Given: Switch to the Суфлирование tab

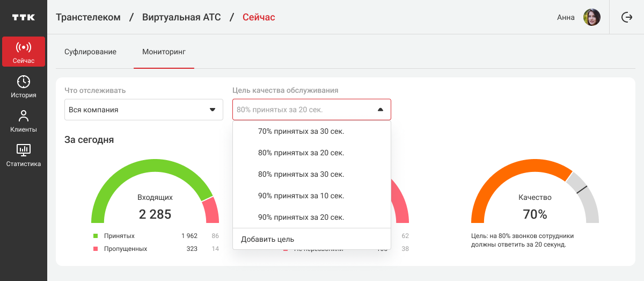Looking at the screenshot, I should coord(90,52).
